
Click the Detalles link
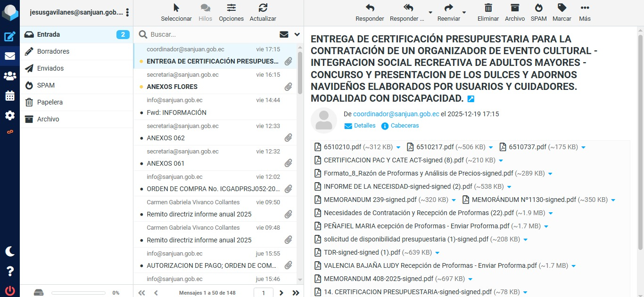point(364,126)
